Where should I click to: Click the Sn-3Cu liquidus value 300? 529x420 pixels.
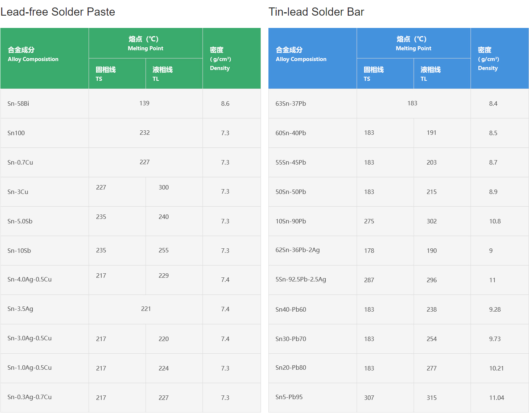(x=163, y=187)
